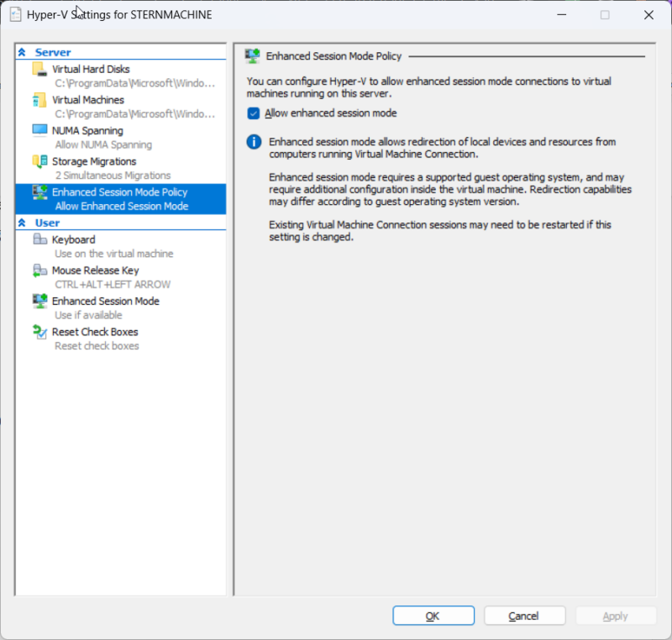The width and height of the screenshot is (672, 640).
Task: Click 'CTRL+ALT+LEFT ARROW' subtext
Action: (113, 285)
